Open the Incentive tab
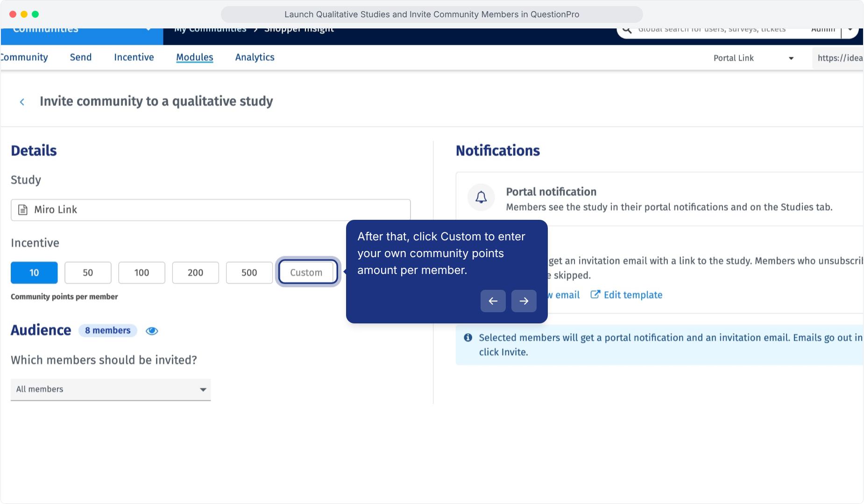The image size is (864, 504). 134,57
